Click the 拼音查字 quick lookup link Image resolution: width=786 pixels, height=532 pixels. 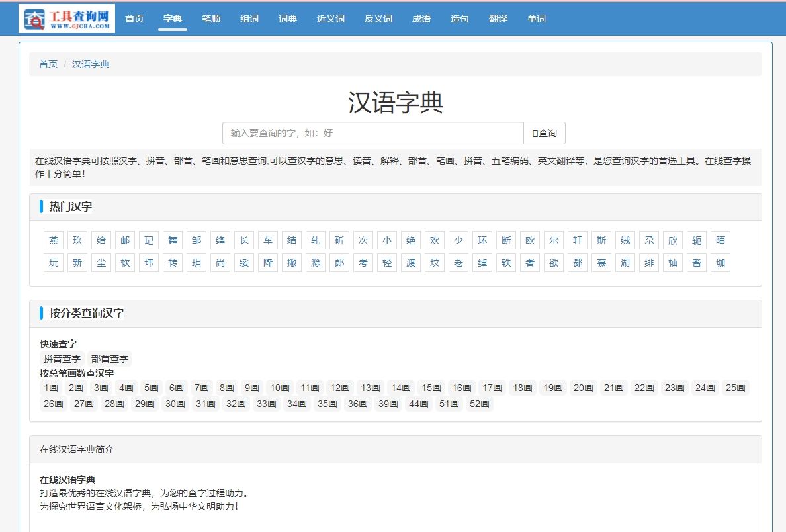pos(62,359)
